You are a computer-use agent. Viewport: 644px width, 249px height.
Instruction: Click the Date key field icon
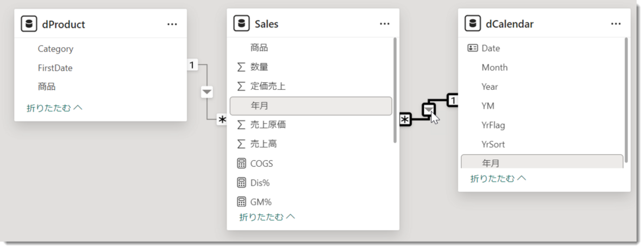[x=473, y=48]
